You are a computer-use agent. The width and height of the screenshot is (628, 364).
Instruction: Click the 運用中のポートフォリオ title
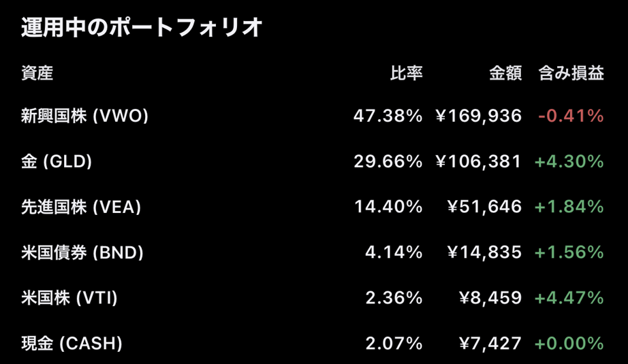[x=142, y=28]
